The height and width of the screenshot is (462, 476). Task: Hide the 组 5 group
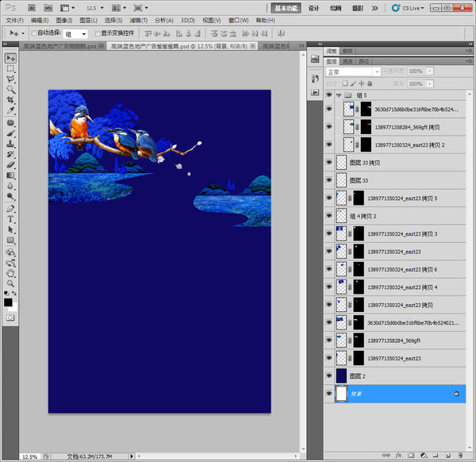click(329, 94)
